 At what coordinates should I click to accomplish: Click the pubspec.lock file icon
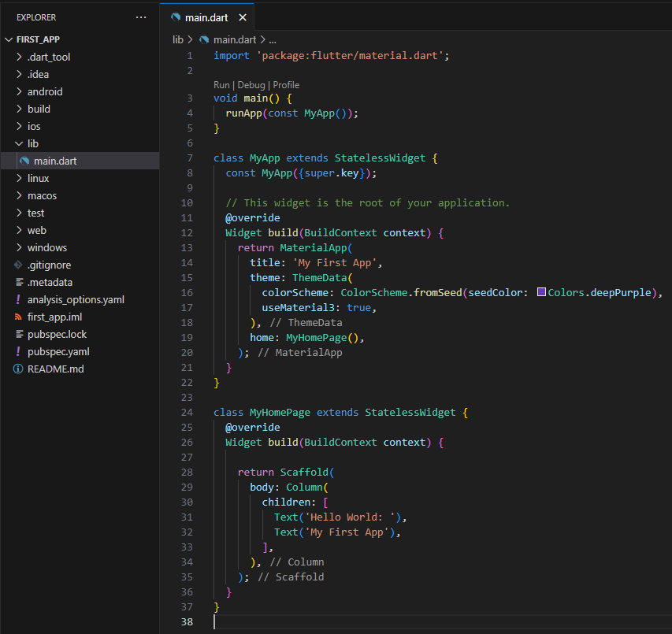pos(19,334)
